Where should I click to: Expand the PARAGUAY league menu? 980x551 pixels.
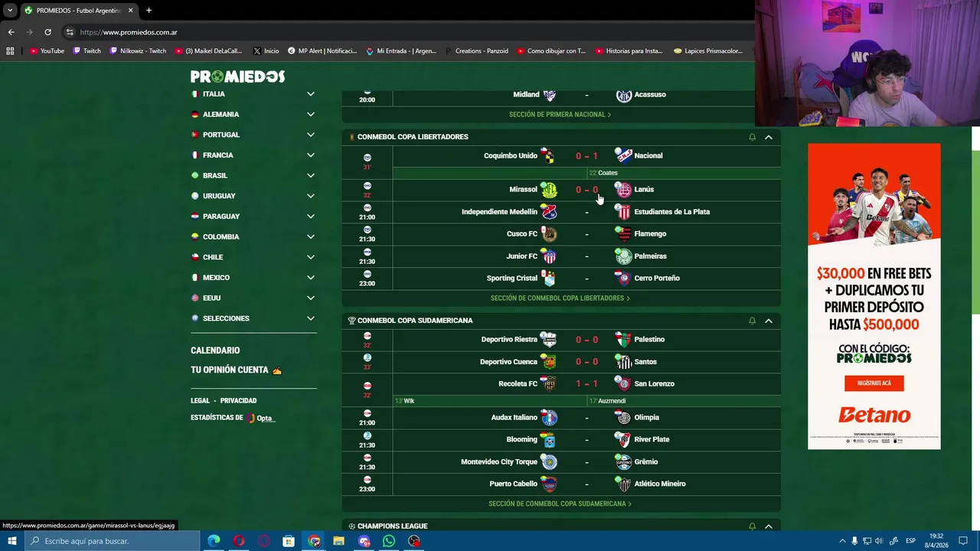310,217
